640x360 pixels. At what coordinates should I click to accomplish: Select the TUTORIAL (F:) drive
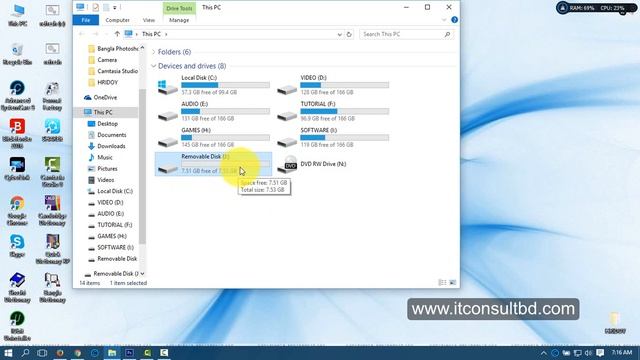(333, 111)
